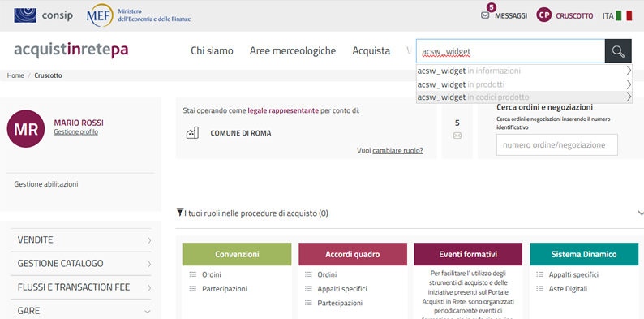The width and height of the screenshot is (644, 319).
Task: Click the legale rappresentante role text
Action: click(283, 110)
